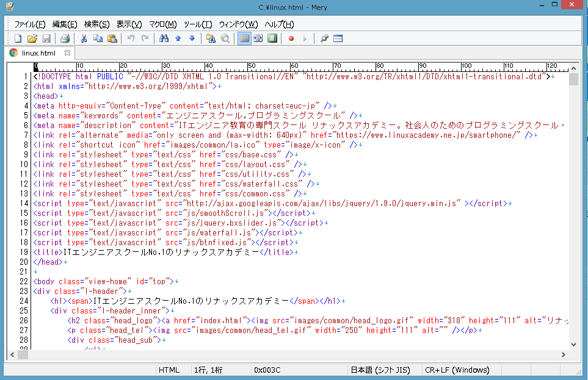Screen dimensions: 588x380
Task: Click the vertical scrollbar down arrow
Action: tap(573, 345)
